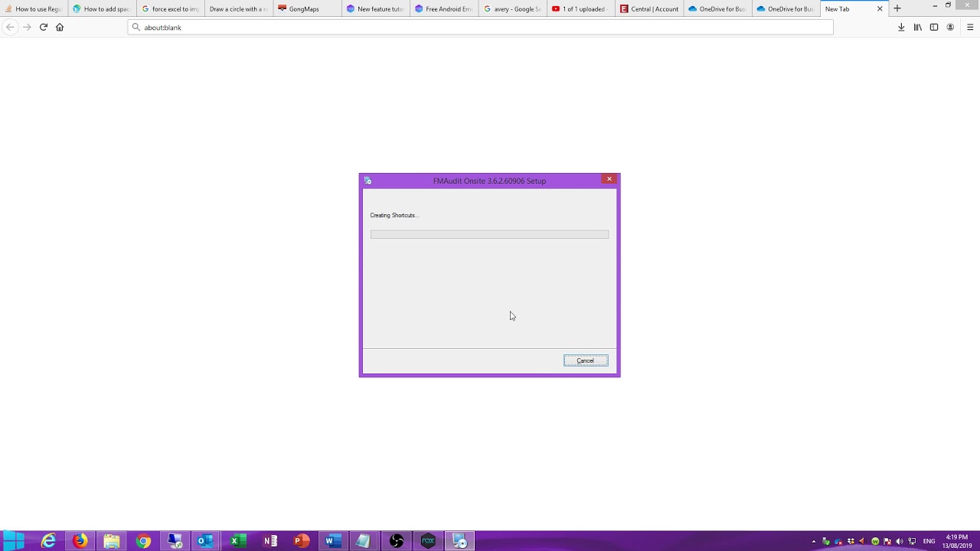Focus the about:blank address bar

pyautogui.click(x=481, y=27)
